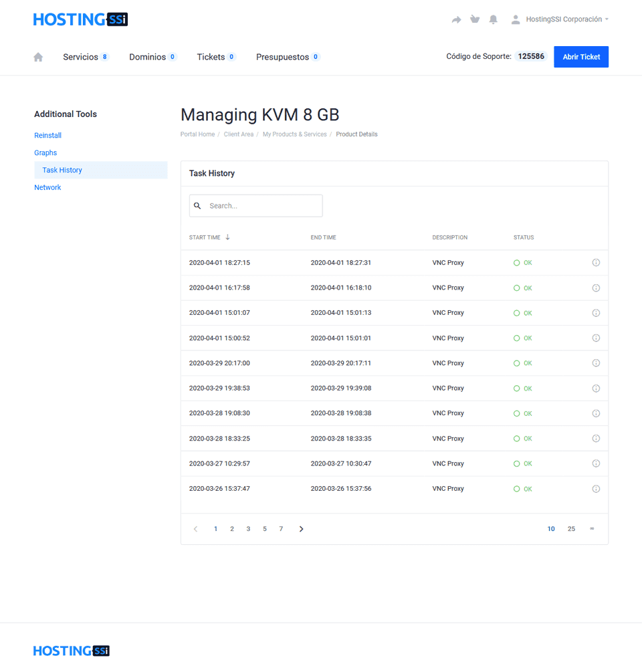This screenshot has width=642, height=672.
Task: Show 25 results per page
Action: [x=571, y=528]
